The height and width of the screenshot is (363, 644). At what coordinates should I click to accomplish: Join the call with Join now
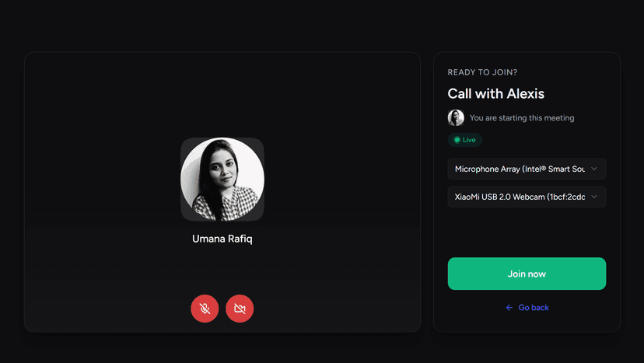pos(527,274)
